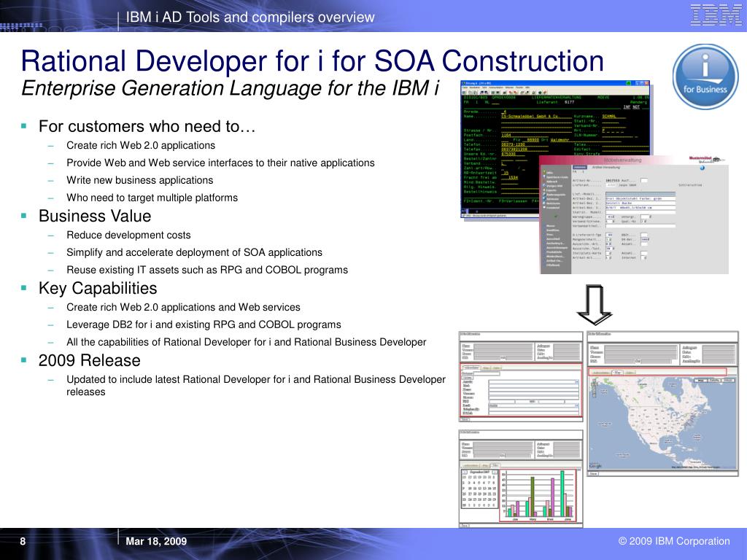747x560 pixels.
Task: Click the IBM logo in the header
Action: tap(715, 15)
